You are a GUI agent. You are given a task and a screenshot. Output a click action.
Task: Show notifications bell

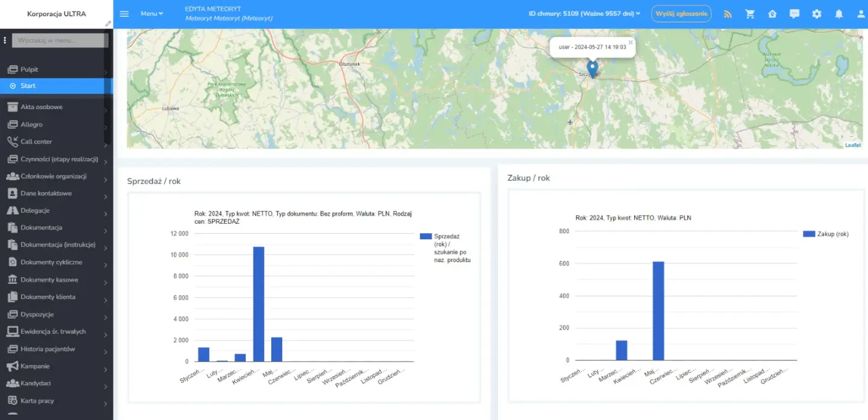click(x=838, y=14)
